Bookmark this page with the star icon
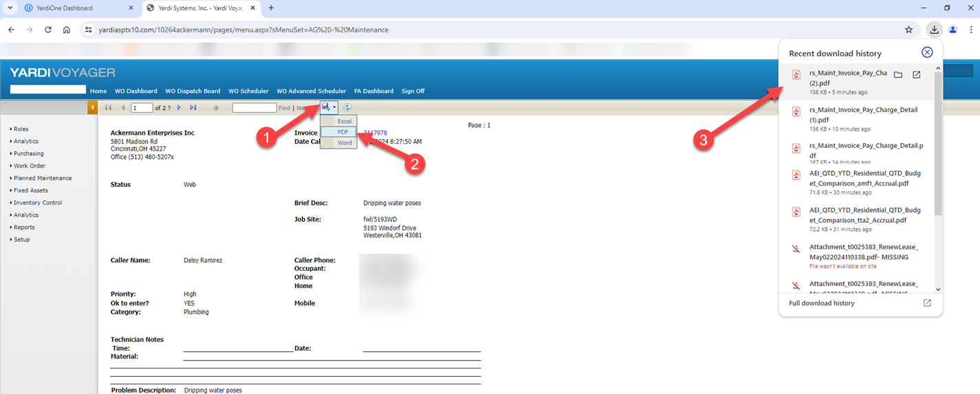 (x=908, y=30)
